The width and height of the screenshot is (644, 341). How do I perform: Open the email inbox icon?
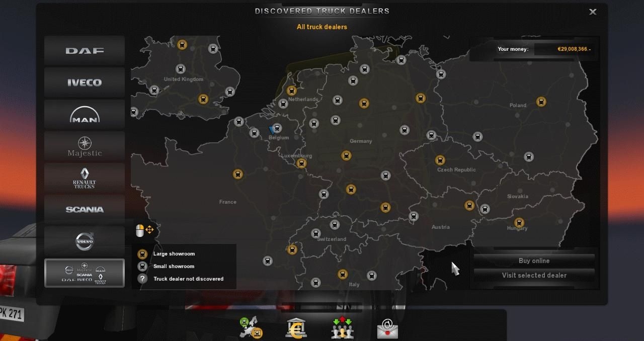tap(387, 329)
